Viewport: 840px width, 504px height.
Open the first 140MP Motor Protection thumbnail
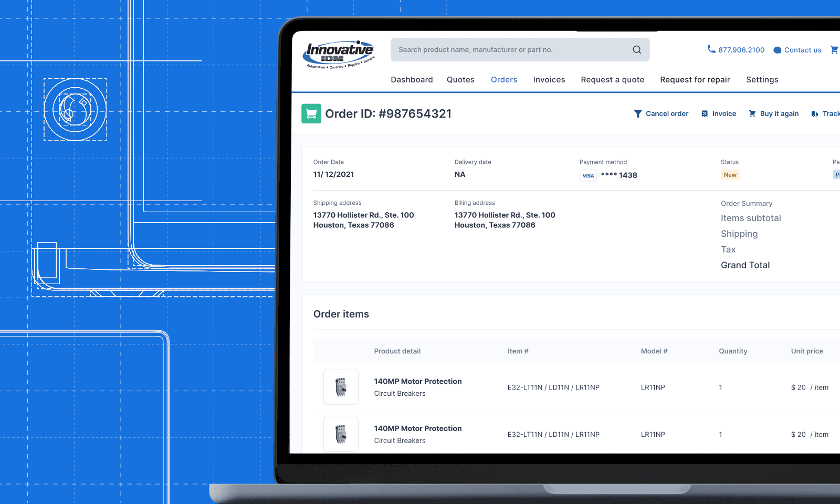pyautogui.click(x=341, y=387)
